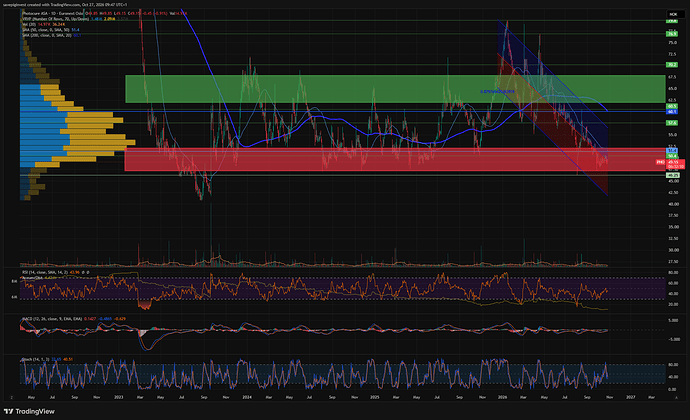Click the 2025 label on the time axis
Viewport: 690px width, 420px height.
click(x=374, y=397)
